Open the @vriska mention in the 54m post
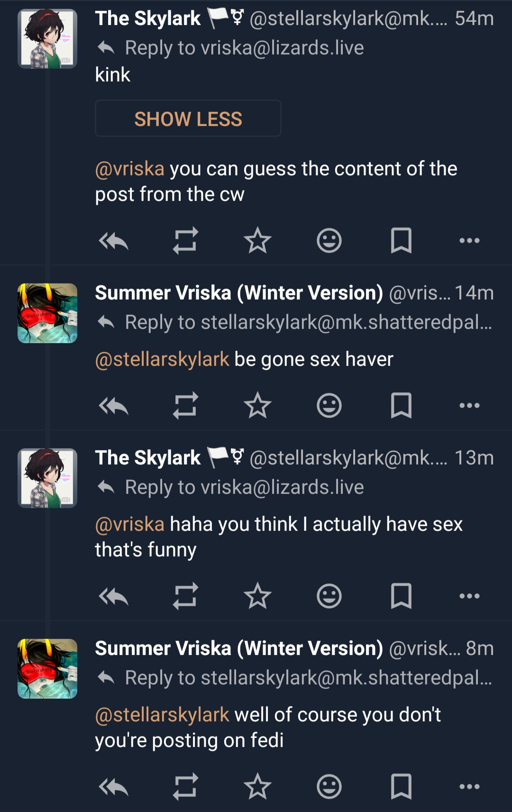The image size is (512, 812). pos(130,169)
